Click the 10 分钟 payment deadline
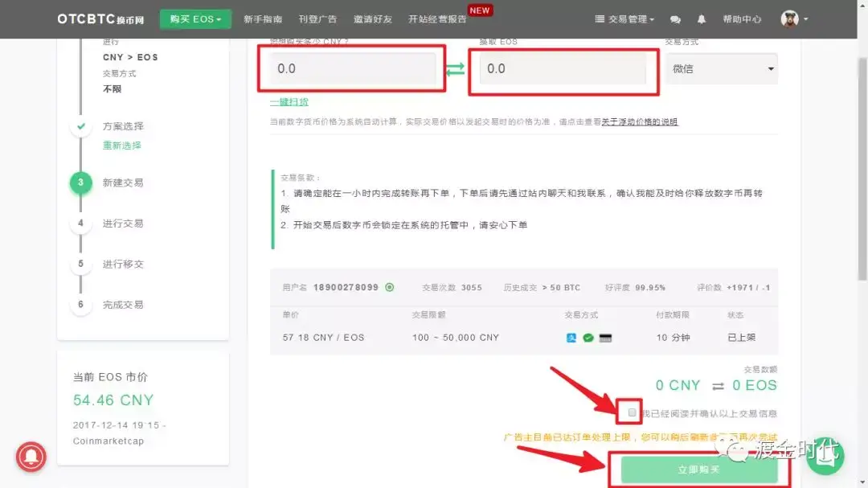 click(x=674, y=338)
